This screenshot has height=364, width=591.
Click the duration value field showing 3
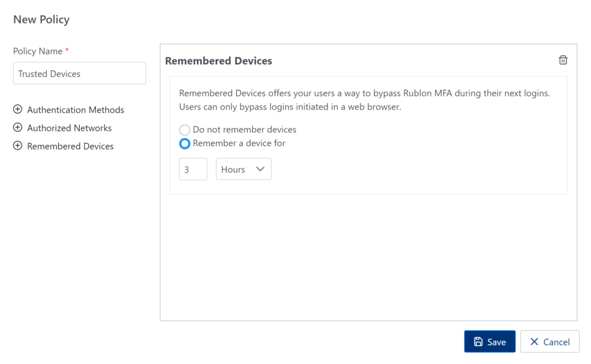pos(193,168)
